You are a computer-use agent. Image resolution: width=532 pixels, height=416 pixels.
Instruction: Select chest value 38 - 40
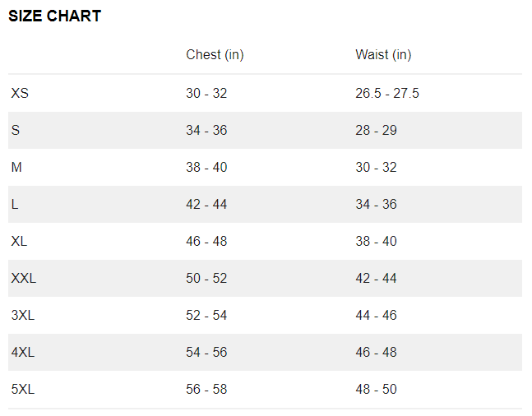click(206, 167)
